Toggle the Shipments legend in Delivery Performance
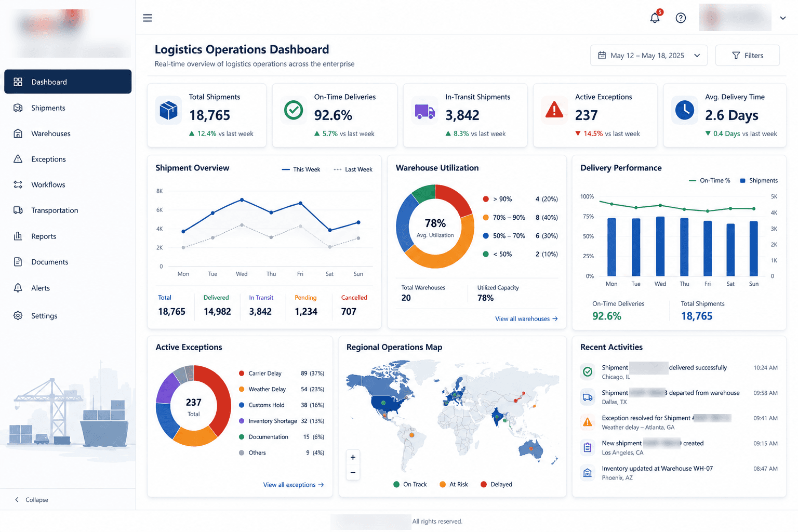Screen dimensions: 798x532 (759, 181)
